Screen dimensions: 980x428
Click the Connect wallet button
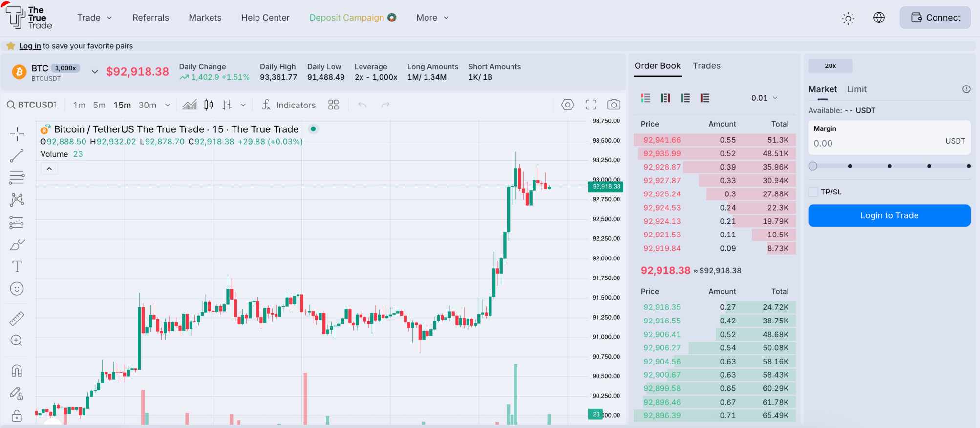click(935, 18)
